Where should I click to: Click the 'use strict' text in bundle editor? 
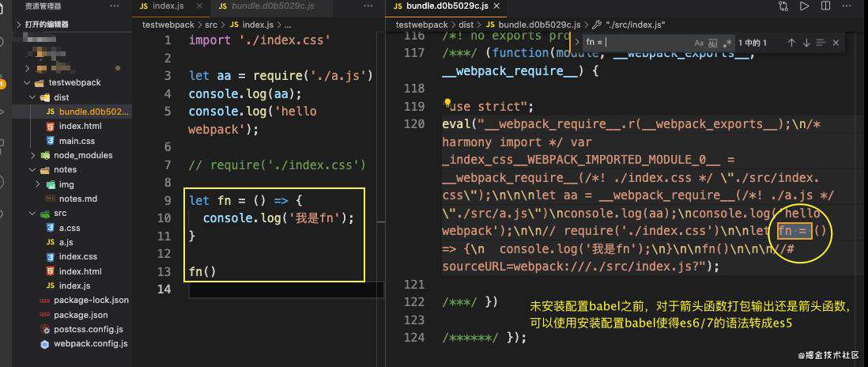pos(487,106)
